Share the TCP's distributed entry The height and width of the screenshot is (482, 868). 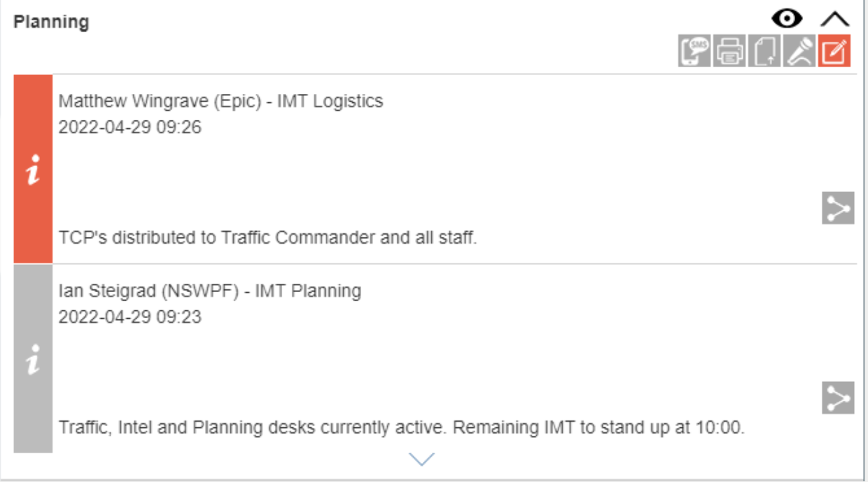coord(838,209)
